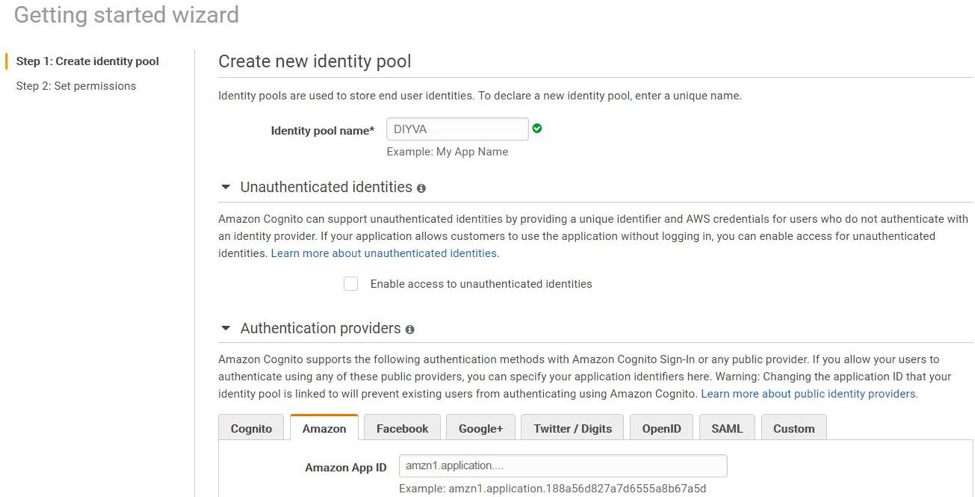Collapse the Authentication providers section
Viewport: 975px width, 497px height.
226,328
